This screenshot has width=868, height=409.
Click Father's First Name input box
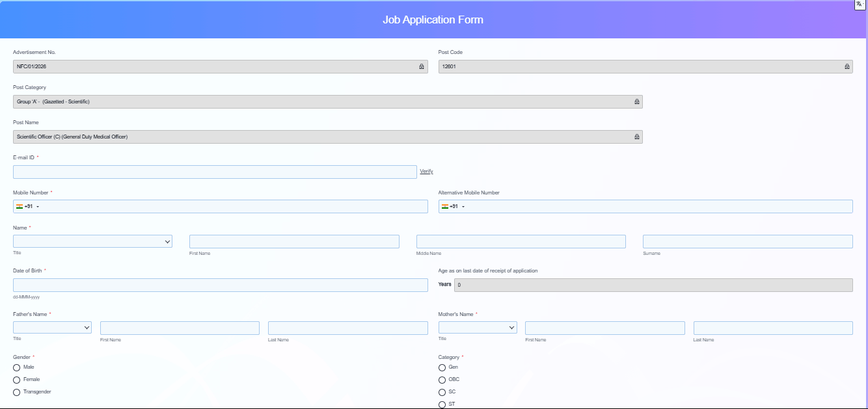click(x=180, y=328)
